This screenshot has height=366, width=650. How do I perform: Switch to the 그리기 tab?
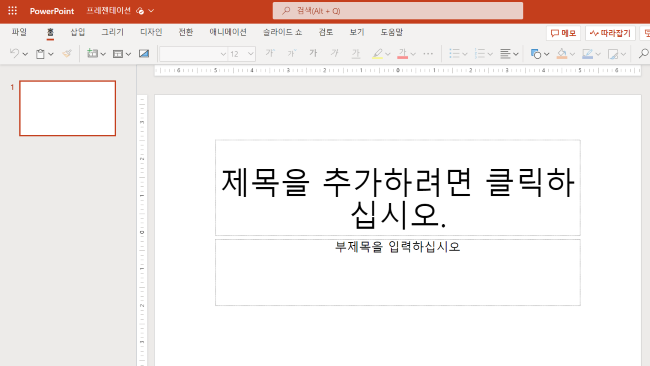(112, 32)
